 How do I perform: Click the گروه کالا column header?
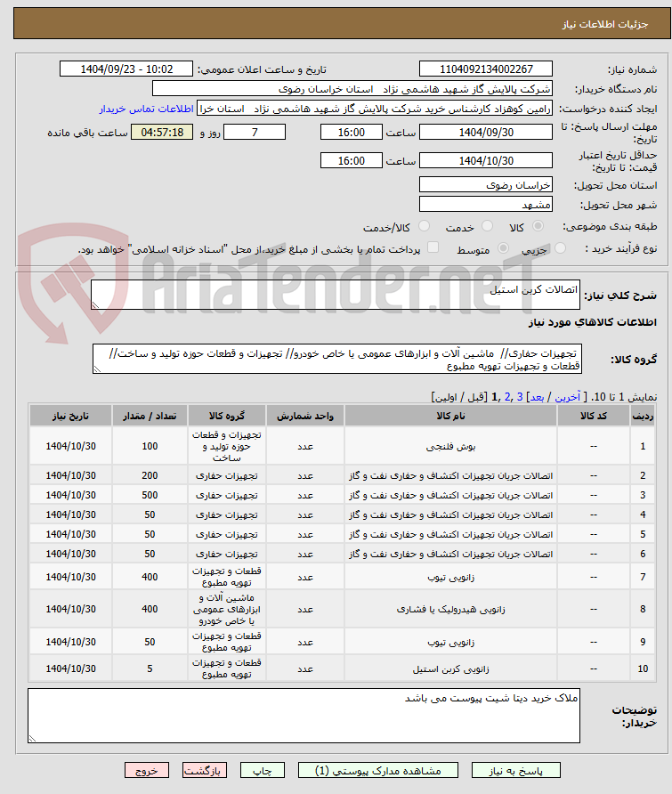(x=226, y=416)
